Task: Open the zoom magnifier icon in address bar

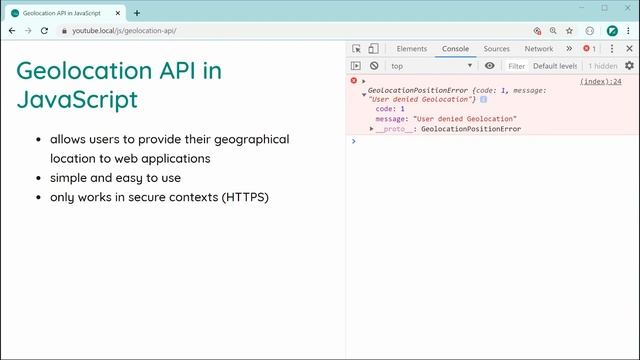Action: (x=553, y=31)
